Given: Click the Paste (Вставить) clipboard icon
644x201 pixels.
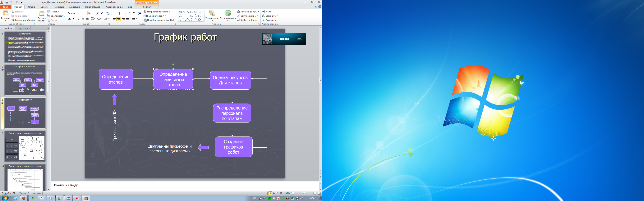Looking at the screenshot, I should point(6,13).
